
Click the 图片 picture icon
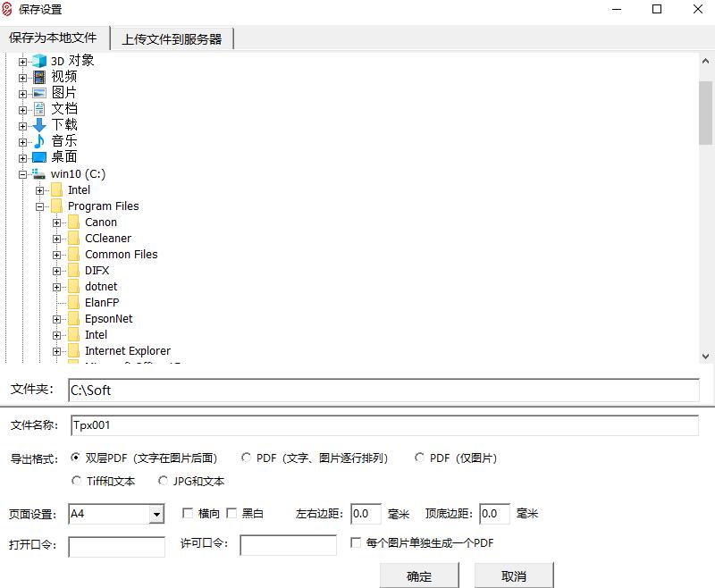[x=39, y=93]
